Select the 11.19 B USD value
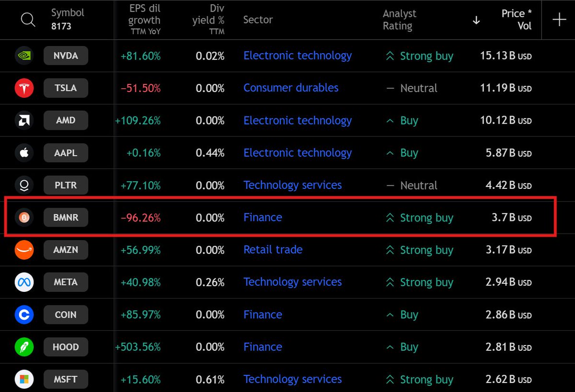 coord(506,88)
